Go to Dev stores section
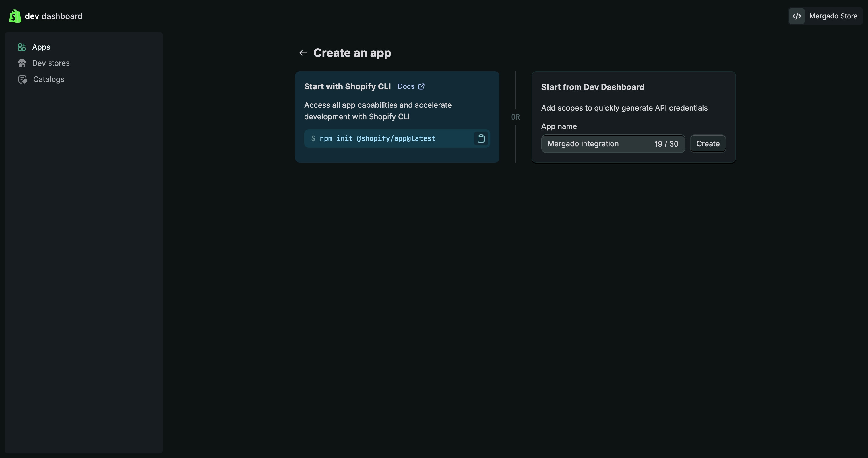 (x=51, y=63)
